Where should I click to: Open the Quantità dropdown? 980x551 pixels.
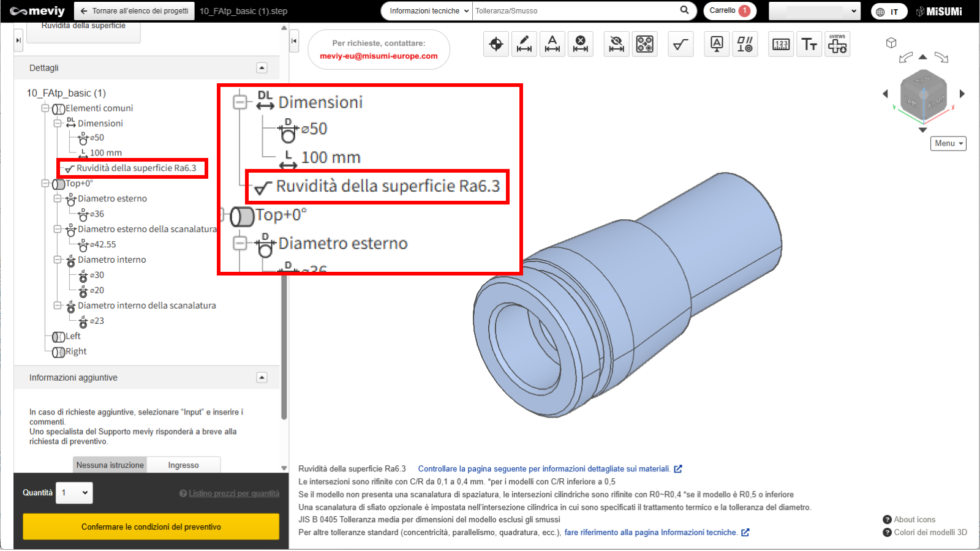pos(75,493)
